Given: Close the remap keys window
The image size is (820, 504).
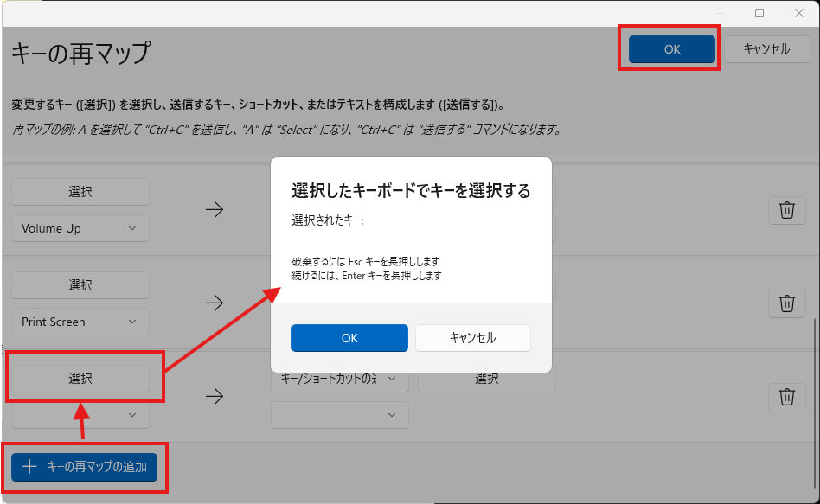Looking at the screenshot, I should pos(799,13).
